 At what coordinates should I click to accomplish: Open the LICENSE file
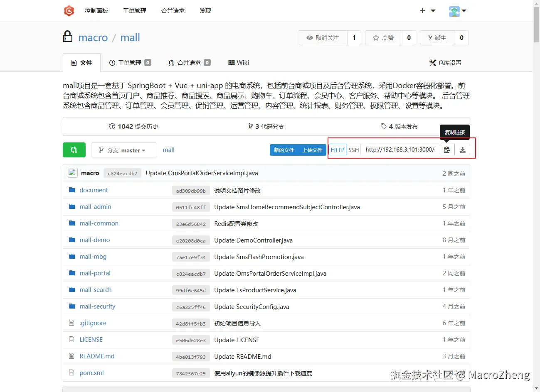pyautogui.click(x=91, y=340)
